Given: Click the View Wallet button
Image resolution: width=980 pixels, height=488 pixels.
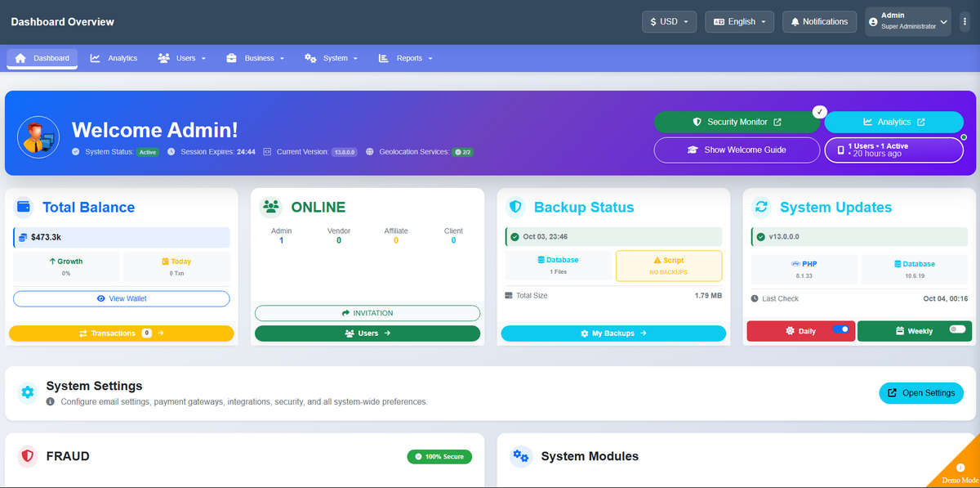Looking at the screenshot, I should pos(122,298).
